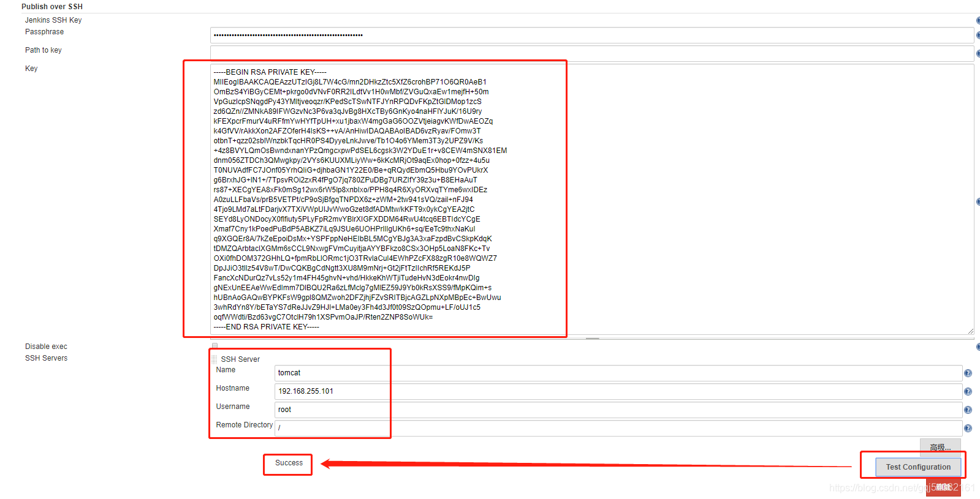Click the END RSA PRIVATE KEY line
This screenshot has height=499, width=980.
click(x=267, y=327)
